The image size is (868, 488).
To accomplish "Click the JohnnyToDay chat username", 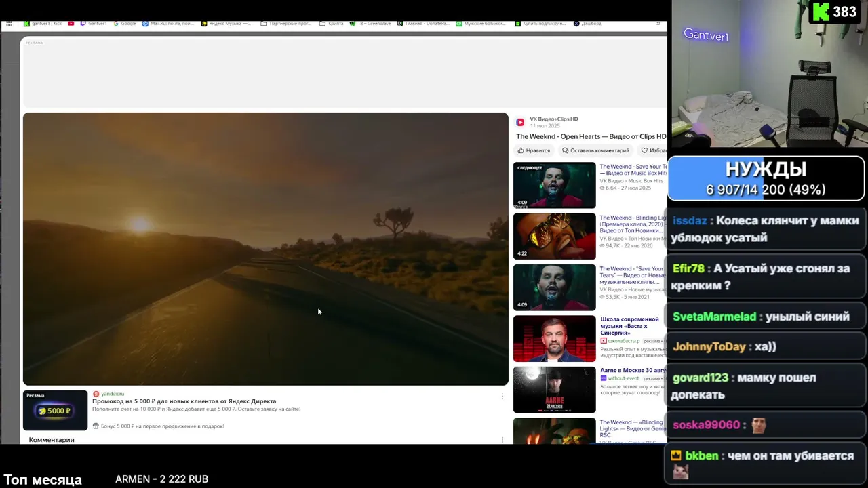I will pos(709,347).
